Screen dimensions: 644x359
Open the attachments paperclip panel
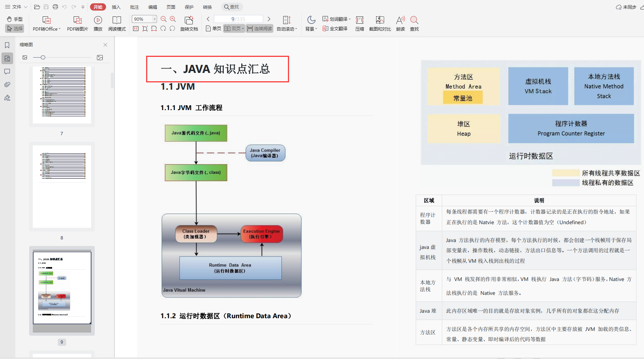pyautogui.click(x=7, y=85)
